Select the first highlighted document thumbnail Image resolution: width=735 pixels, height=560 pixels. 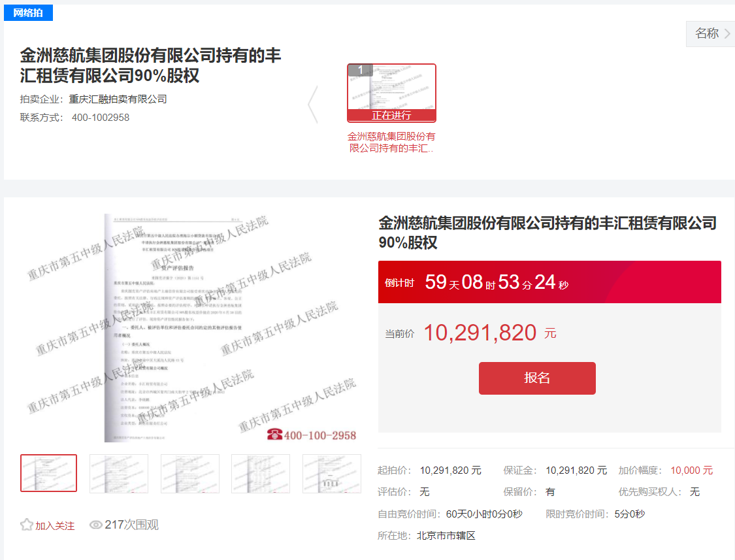(49, 472)
